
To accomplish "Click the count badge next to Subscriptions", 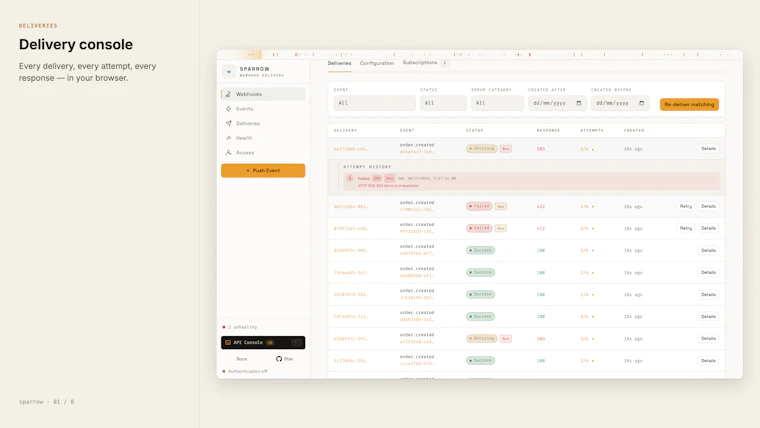I will point(444,63).
